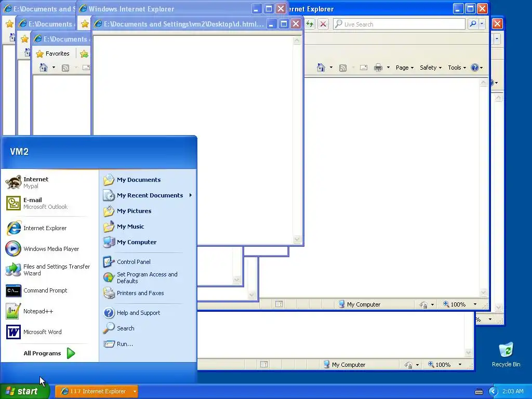Open Home dropdown arrow left of Page menu
The height and width of the screenshot is (399, 532).
(x=331, y=68)
